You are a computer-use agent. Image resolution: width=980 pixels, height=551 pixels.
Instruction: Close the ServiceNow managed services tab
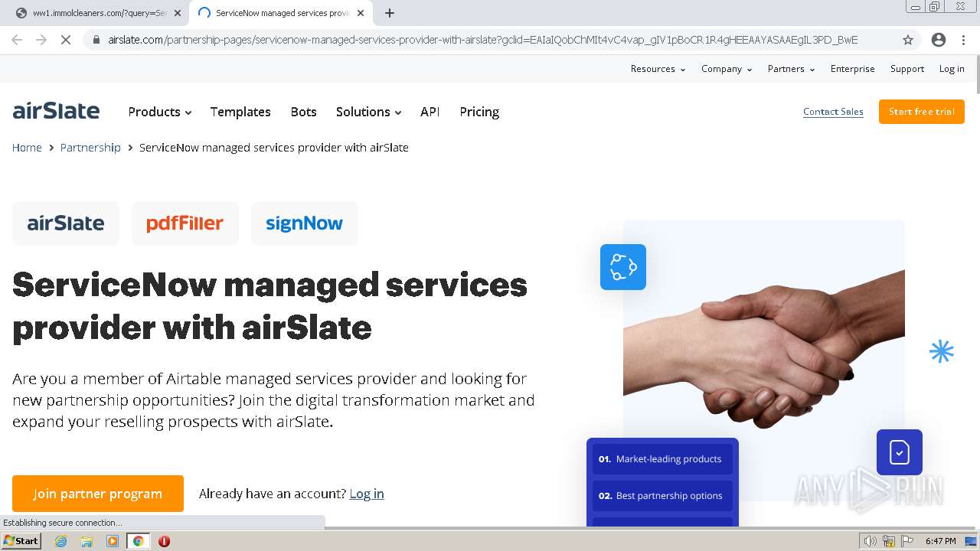[361, 13]
